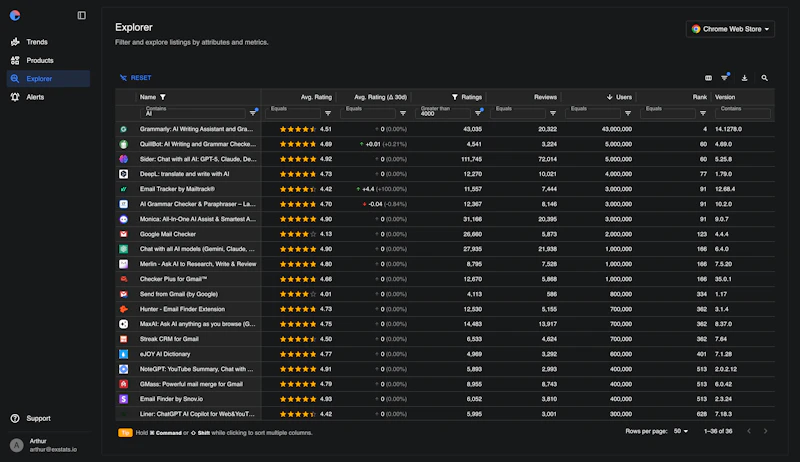Open the Chrome Web Store dropdown
The image size is (800, 462).
[730, 29]
